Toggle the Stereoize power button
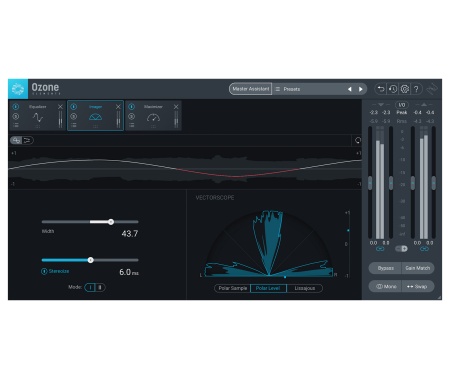 44,271
